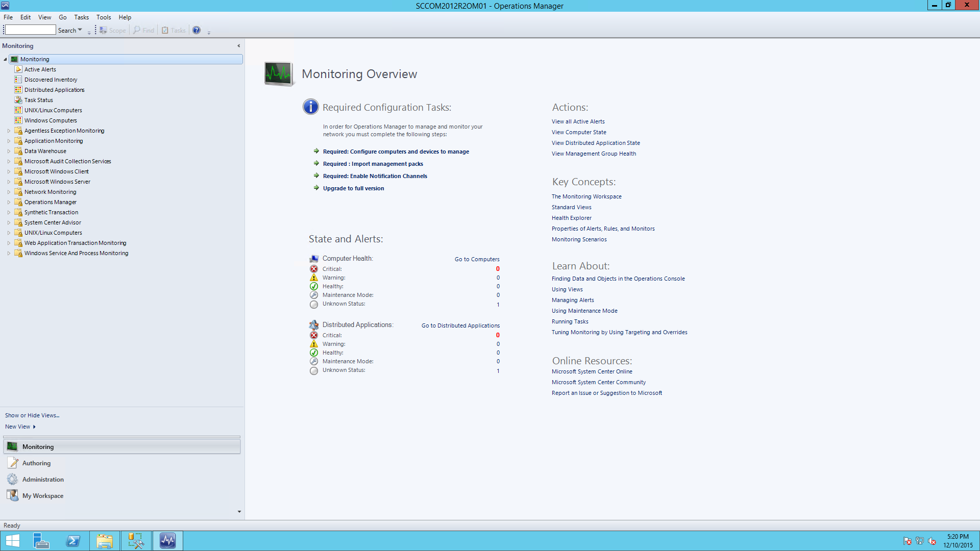Expand the Search options dropdown
Viewport: 980px width, 551px height.
80,30
